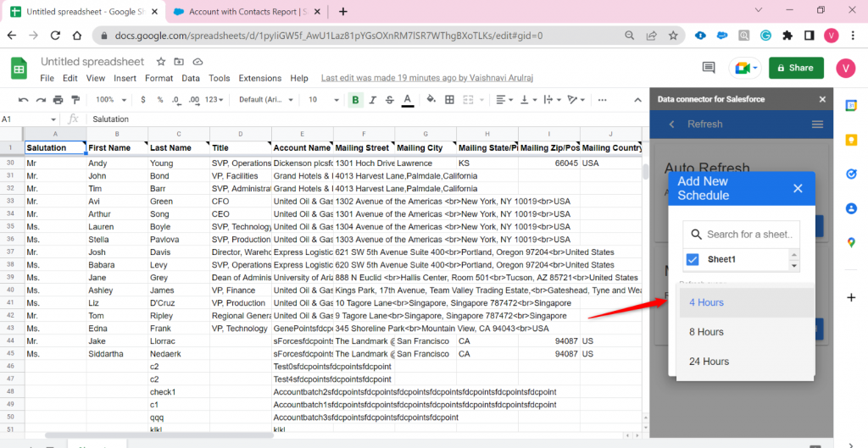The width and height of the screenshot is (868, 448).
Task: Open the File menu
Action: [x=47, y=79]
